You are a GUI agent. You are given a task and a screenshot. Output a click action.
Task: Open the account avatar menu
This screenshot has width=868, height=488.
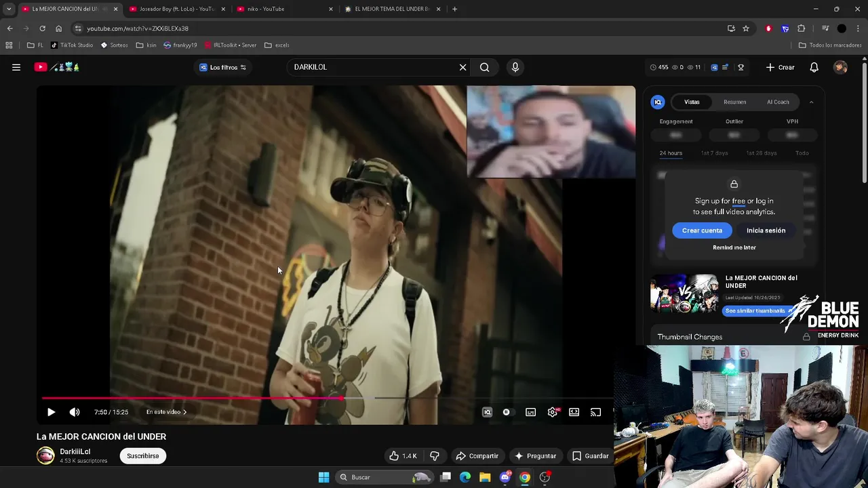point(840,67)
